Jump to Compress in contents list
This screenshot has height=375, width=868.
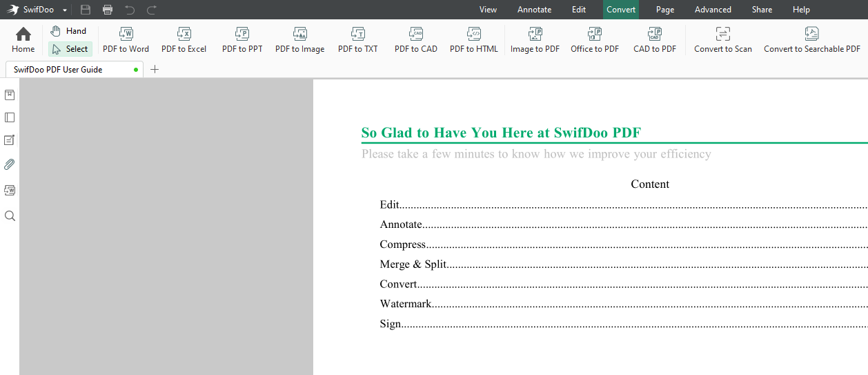624,244
